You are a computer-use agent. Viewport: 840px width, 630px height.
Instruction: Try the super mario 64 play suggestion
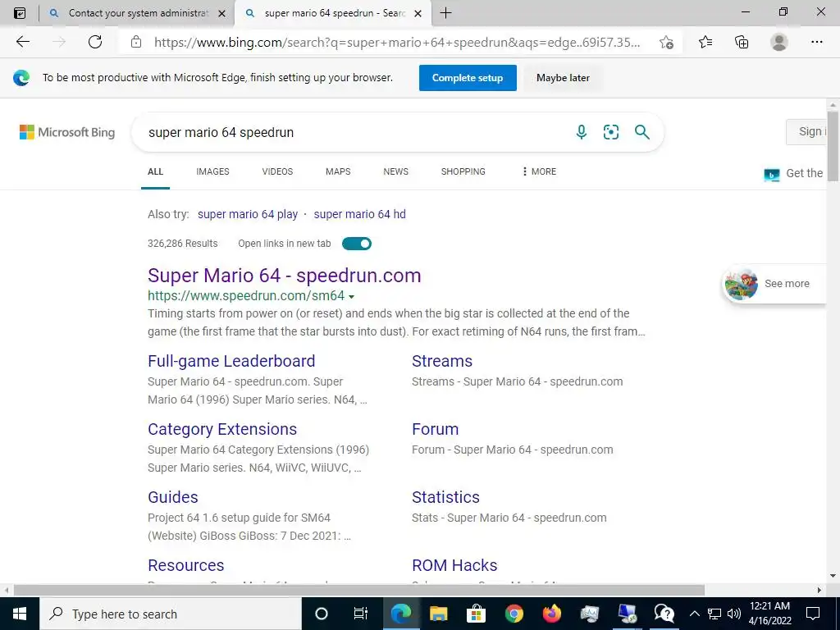[x=248, y=214]
